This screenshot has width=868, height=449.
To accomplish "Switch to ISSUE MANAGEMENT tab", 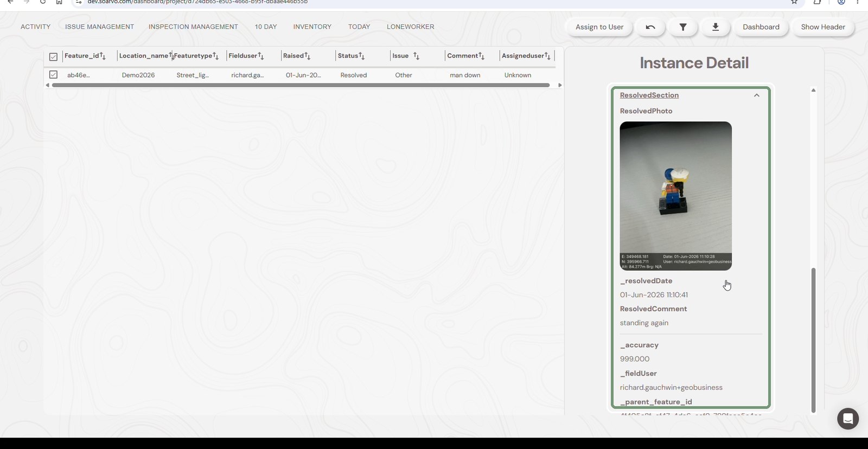I will (99, 27).
